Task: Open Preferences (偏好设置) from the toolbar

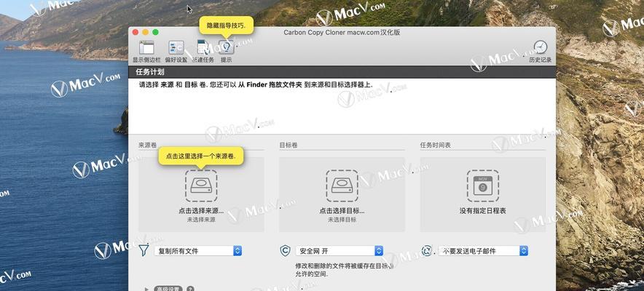Action: [176, 47]
